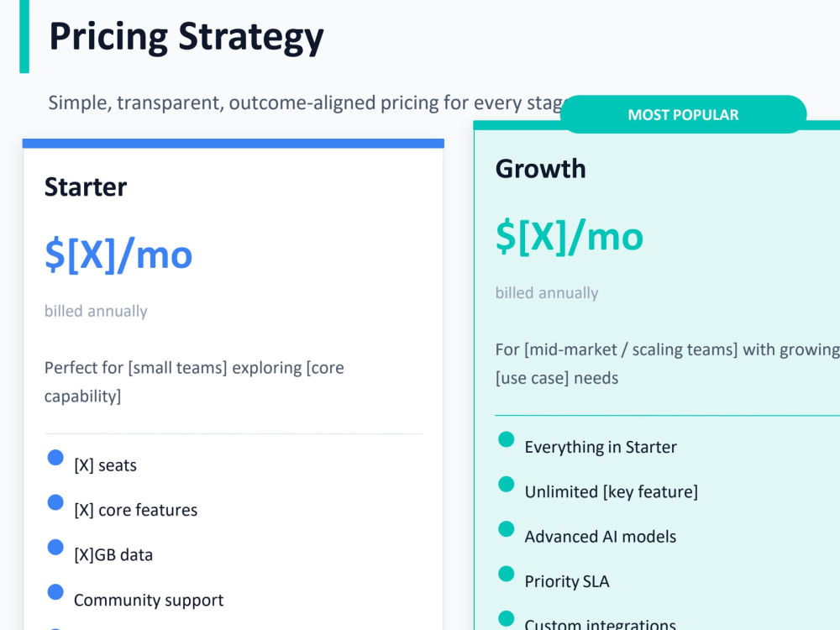Click the blue bar atop the Starter card
The image size is (840, 630).
coord(233,143)
